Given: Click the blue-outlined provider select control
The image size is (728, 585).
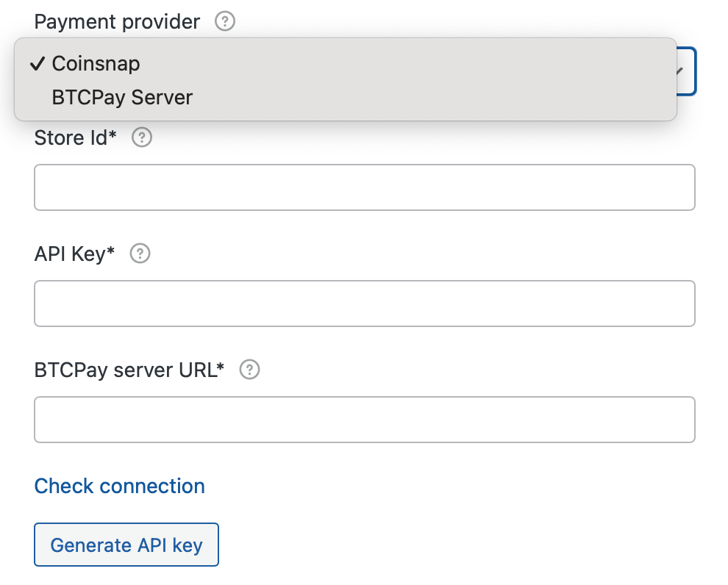Looking at the screenshot, I should pos(684,71).
